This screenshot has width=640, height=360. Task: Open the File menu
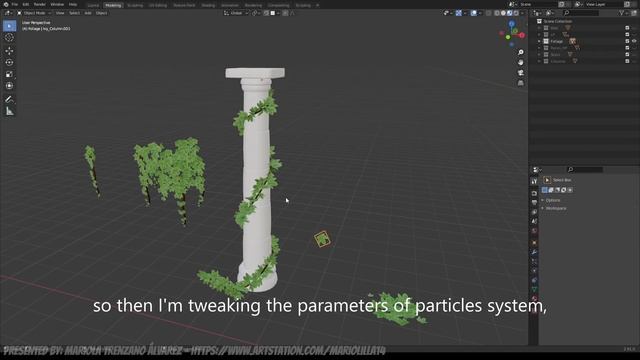(15, 4)
